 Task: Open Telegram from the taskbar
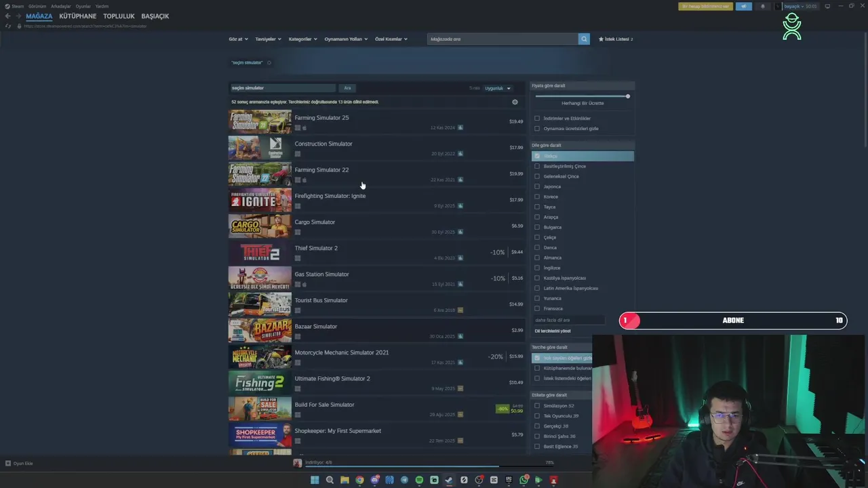click(x=404, y=480)
